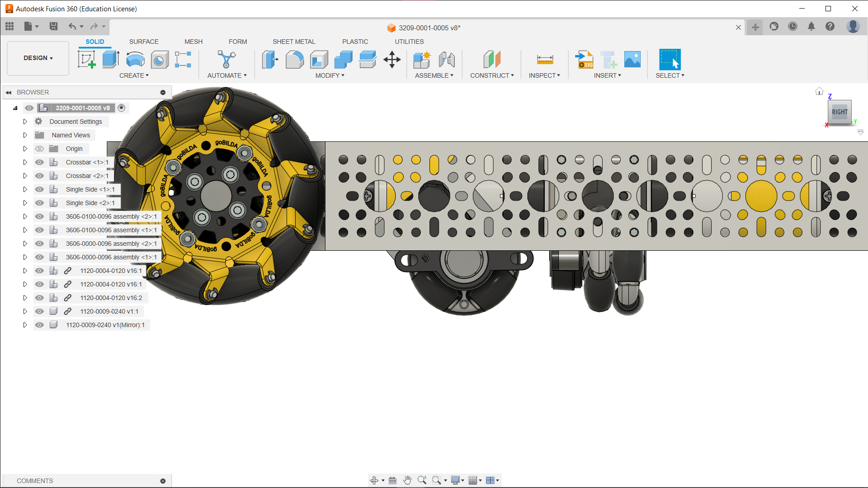
Task: Select the Create Sketch tool
Action: (87, 59)
